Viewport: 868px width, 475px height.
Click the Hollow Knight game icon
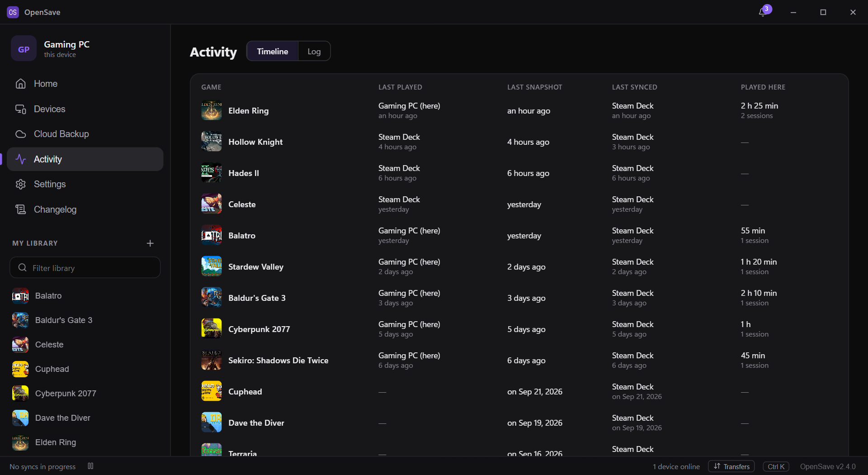[x=212, y=142]
